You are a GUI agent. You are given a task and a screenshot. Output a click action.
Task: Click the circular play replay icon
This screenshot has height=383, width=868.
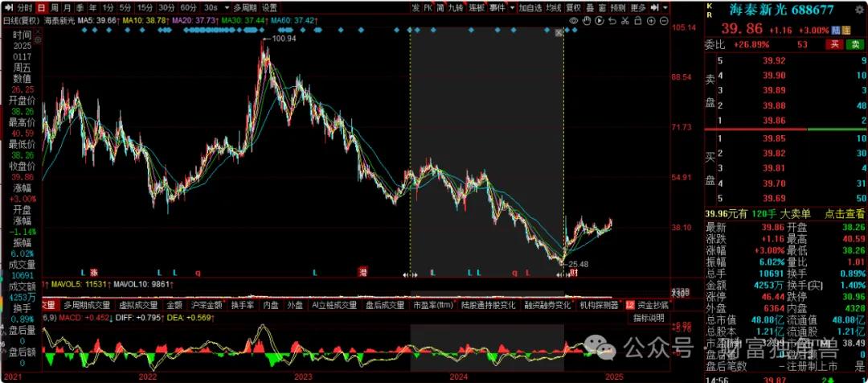(599, 20)
